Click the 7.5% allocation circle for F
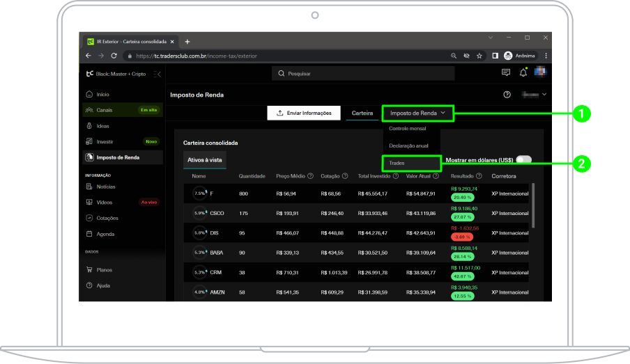This screenshot has width=630, height=364. (200, 193)
